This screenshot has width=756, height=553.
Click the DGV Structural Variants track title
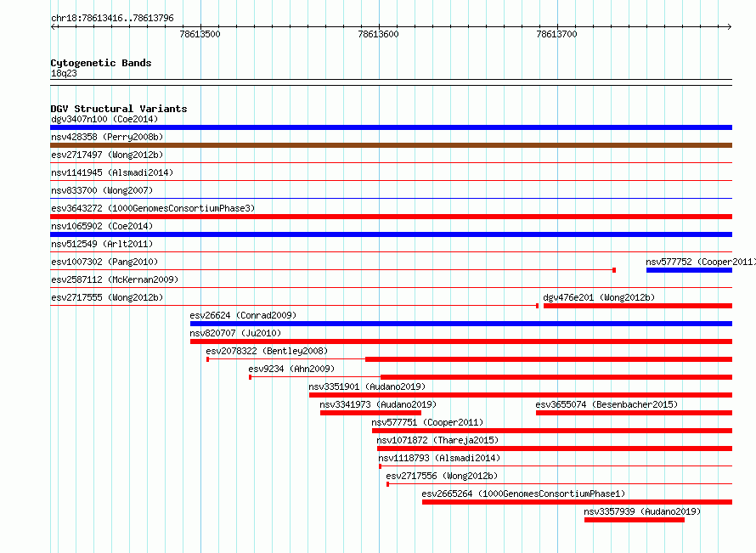[x=119, y=109]
